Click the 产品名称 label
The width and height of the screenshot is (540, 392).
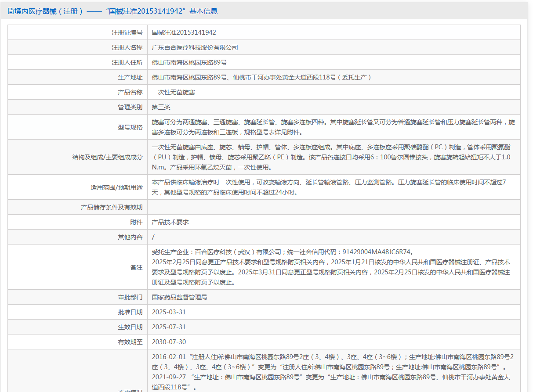click(x=130, y=92)
